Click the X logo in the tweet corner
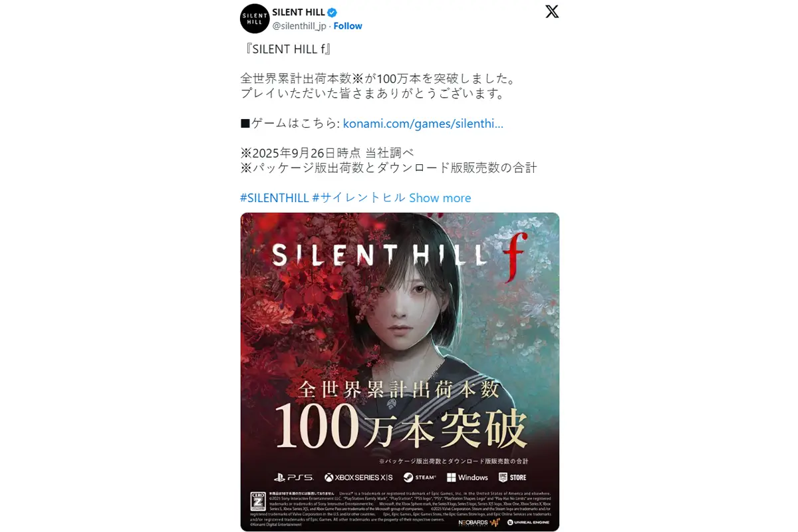Viewport: 798px width, 532px height. [552, 11]
